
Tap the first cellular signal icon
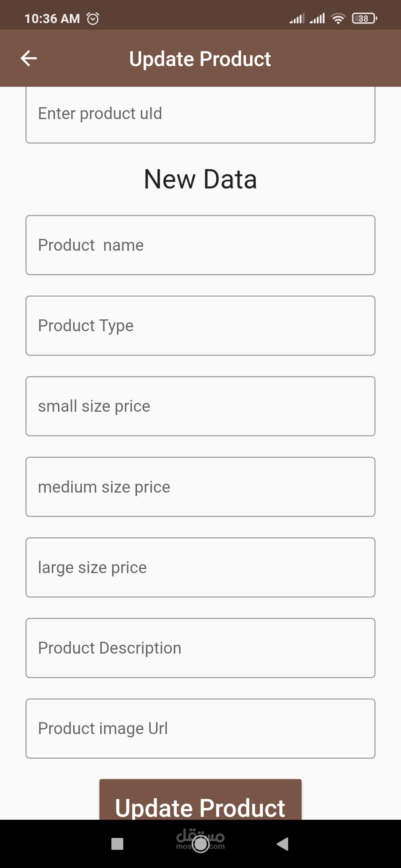point(297,18)
